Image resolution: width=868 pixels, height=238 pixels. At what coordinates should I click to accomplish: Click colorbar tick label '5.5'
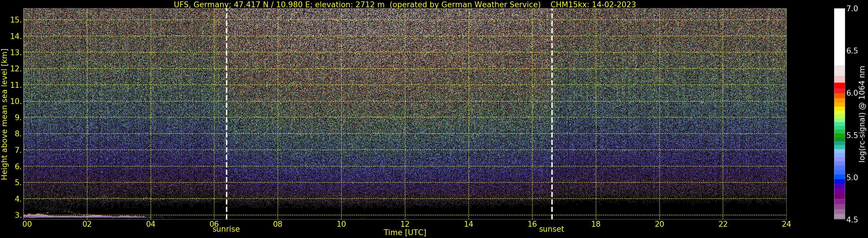tap(852, 135)
